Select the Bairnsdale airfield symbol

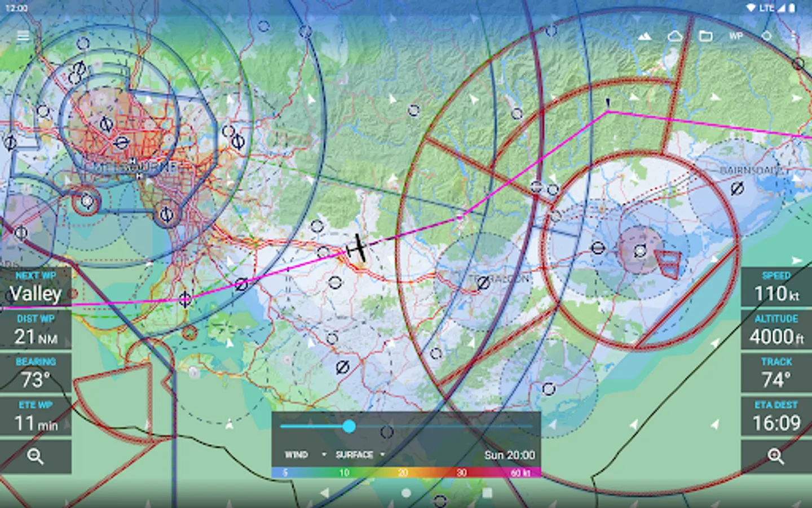point(737,189)
